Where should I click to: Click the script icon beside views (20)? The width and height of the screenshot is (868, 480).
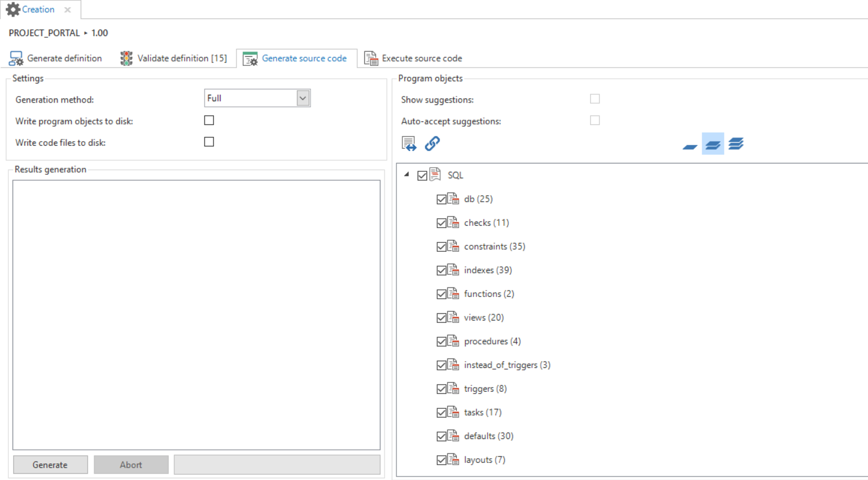(453, 318)
